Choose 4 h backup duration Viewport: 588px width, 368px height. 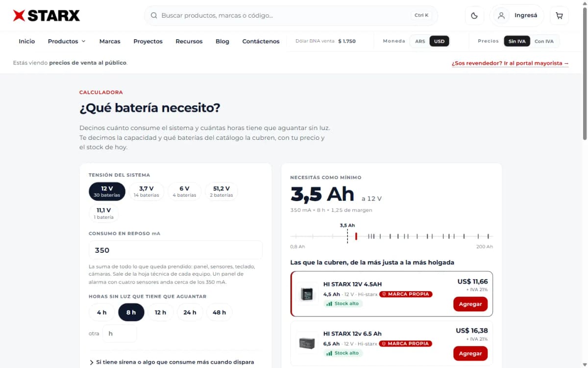(102, 313)
